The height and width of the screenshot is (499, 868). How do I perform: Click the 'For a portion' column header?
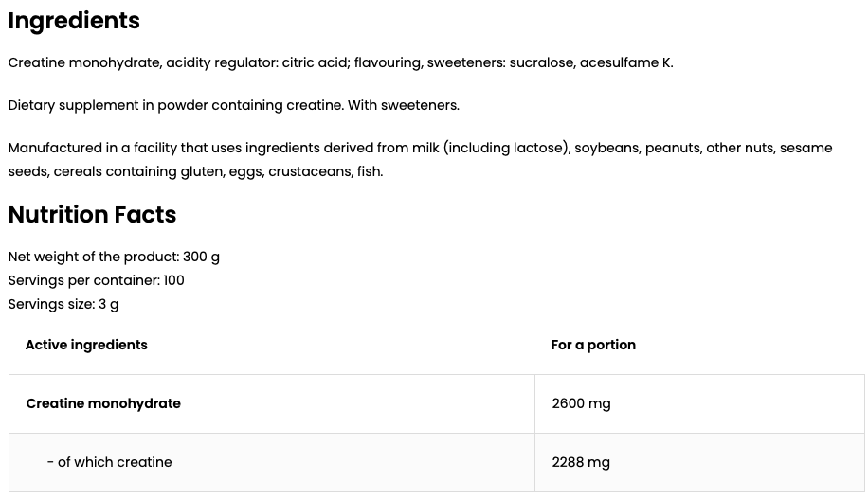click(593, 345)
